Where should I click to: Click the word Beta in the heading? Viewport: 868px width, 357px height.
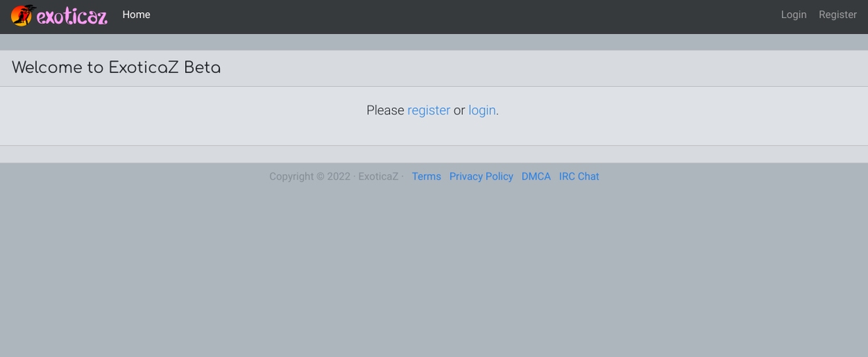pyautogui.click(x=203, y=68)
